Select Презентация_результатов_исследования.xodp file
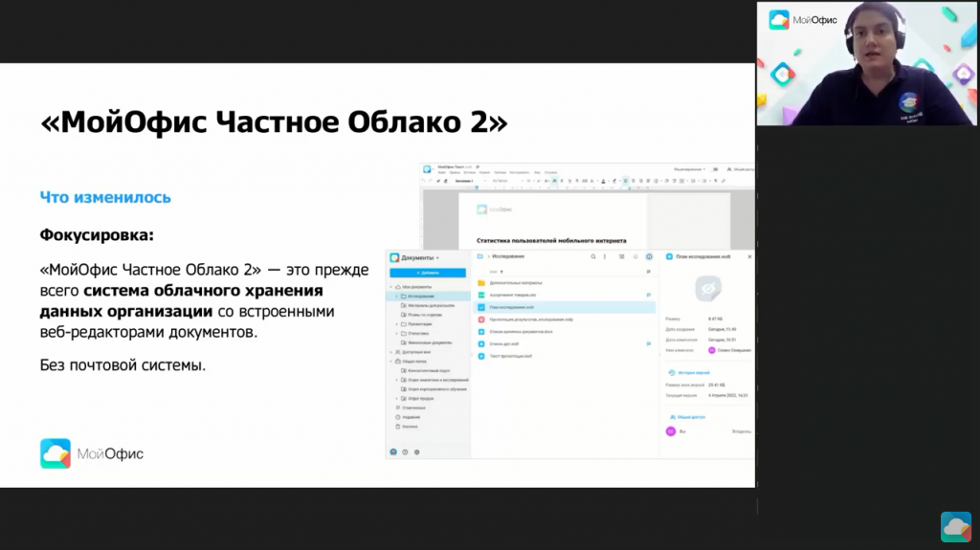Viewport: 980px width, 550px height. click(x=531, y=319)
